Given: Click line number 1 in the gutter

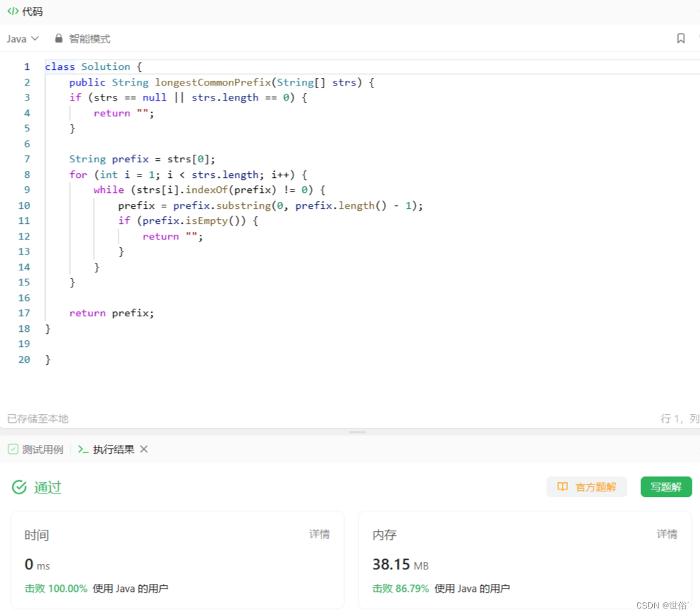Looking at the screenshot, I should click(x=27, y=66).
